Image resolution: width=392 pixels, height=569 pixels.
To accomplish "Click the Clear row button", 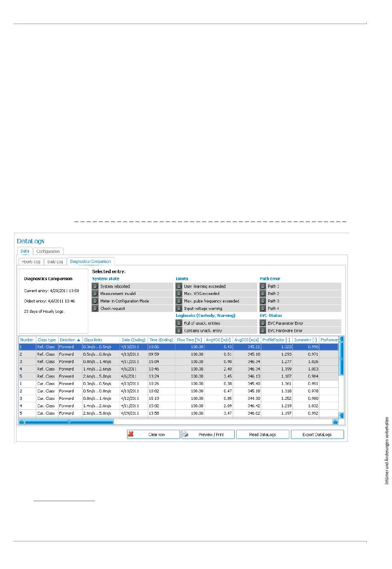I will 153,434.
